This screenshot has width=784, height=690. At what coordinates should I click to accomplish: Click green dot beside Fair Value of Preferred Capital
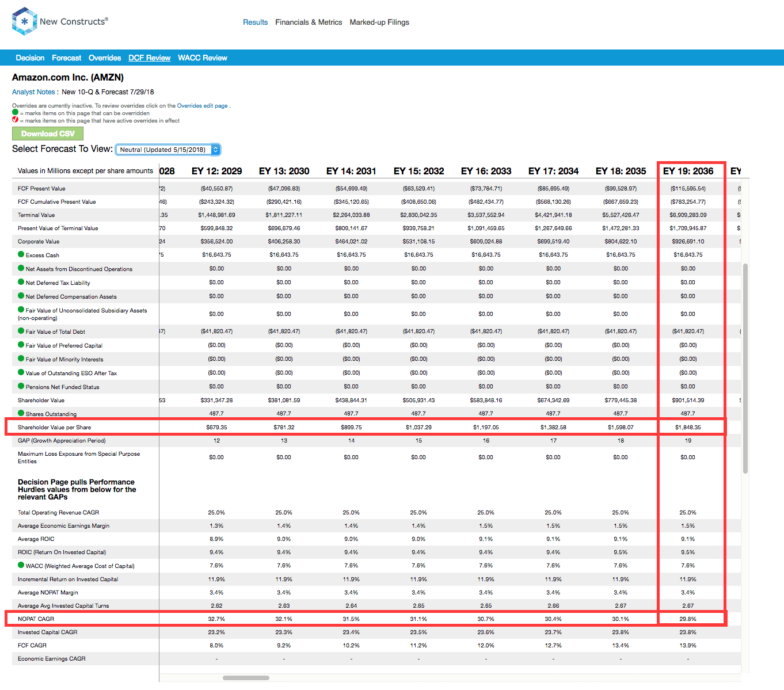point(21,345)
